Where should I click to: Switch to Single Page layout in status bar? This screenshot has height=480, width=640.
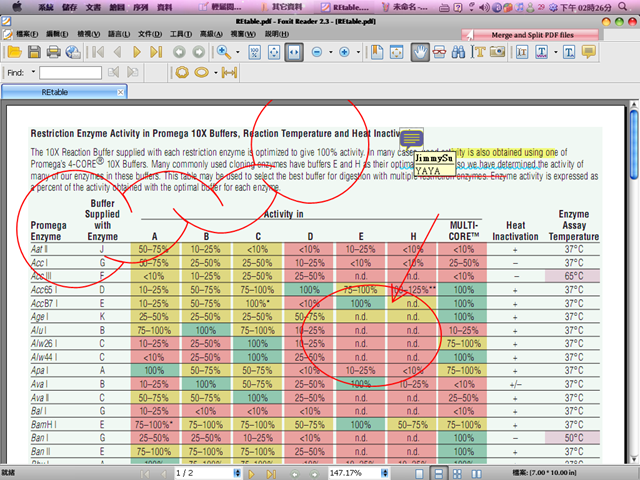tap(419, 473)
